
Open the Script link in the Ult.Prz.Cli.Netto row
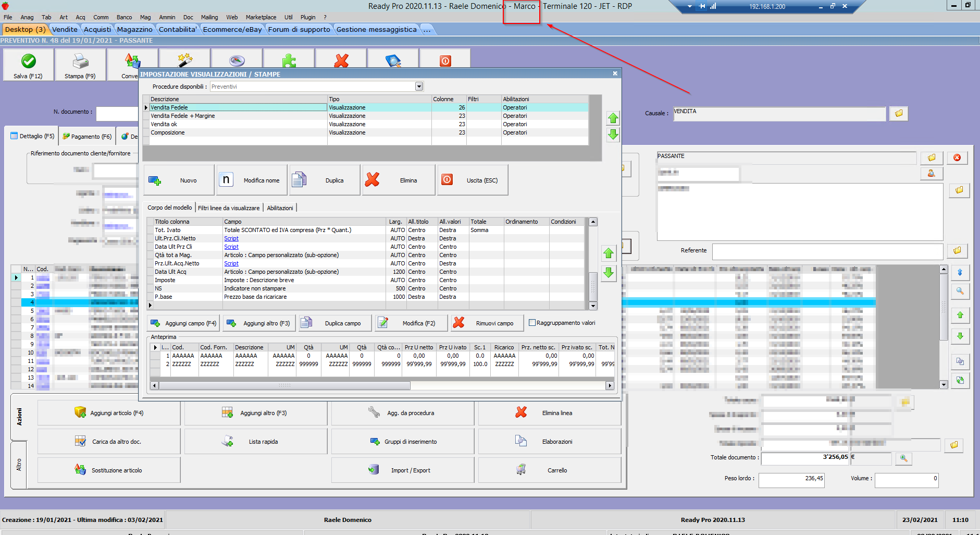pyautogui.click(x=231, y=238)
